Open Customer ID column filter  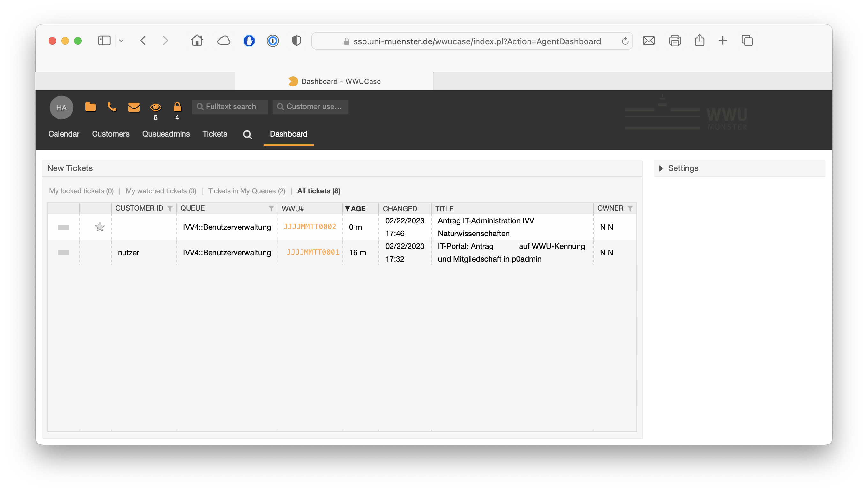pyautogui.click(x=170, y=208)
